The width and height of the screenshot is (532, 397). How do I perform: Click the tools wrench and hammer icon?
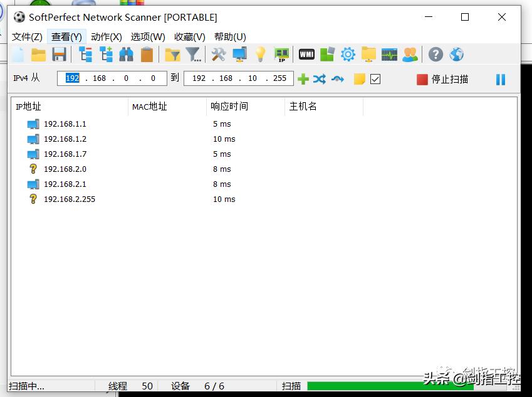(x=219, y=55)
